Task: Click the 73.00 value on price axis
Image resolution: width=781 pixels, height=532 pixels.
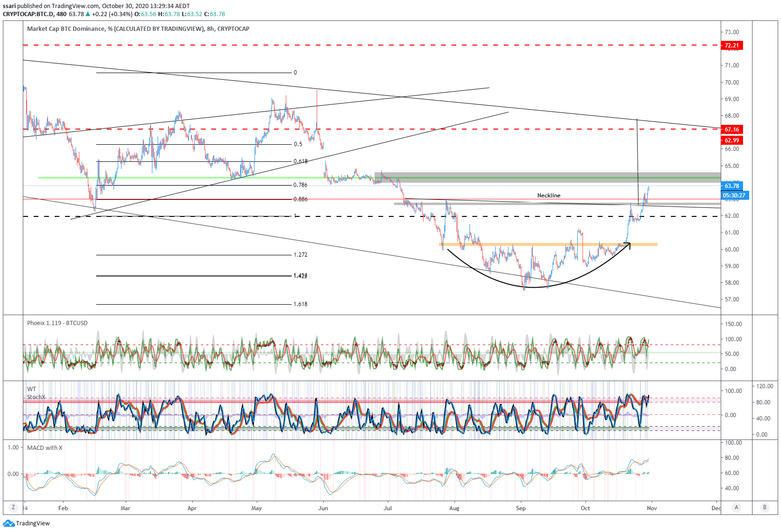Action: (x=732, y=32)
